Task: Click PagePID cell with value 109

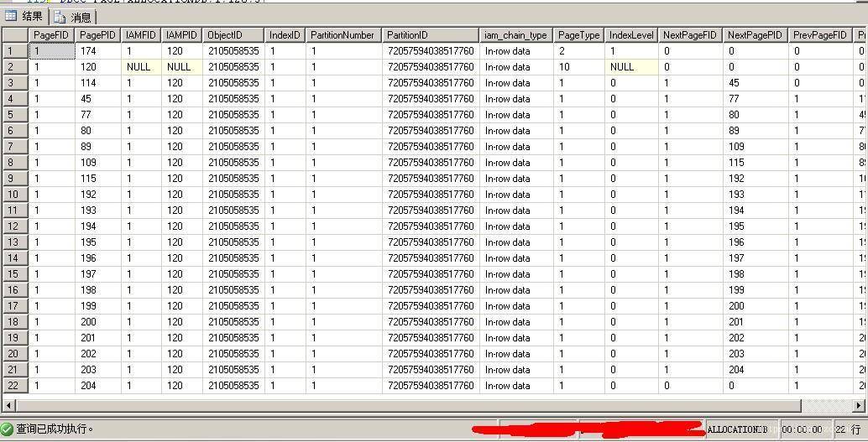Action: [98, 163]
